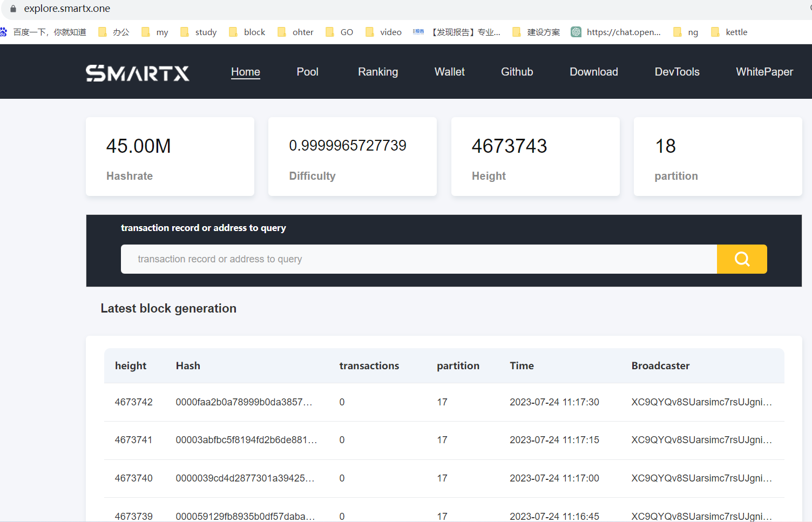Image resolution: width=812 pixels, height=522 pixels.
Task: Click broadcaster address in row 4673740
Action: (702, 478)
